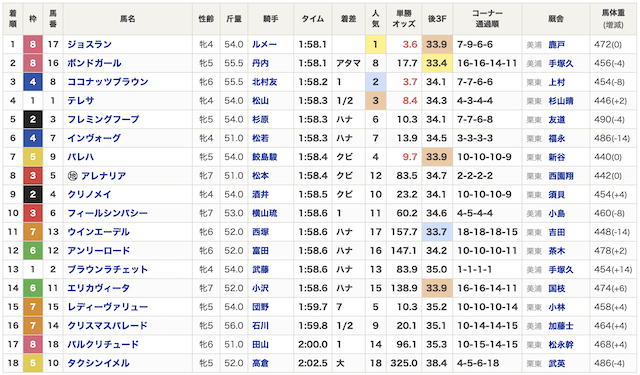
Task: Click the コーナー通過順 header
Action: 487,19
